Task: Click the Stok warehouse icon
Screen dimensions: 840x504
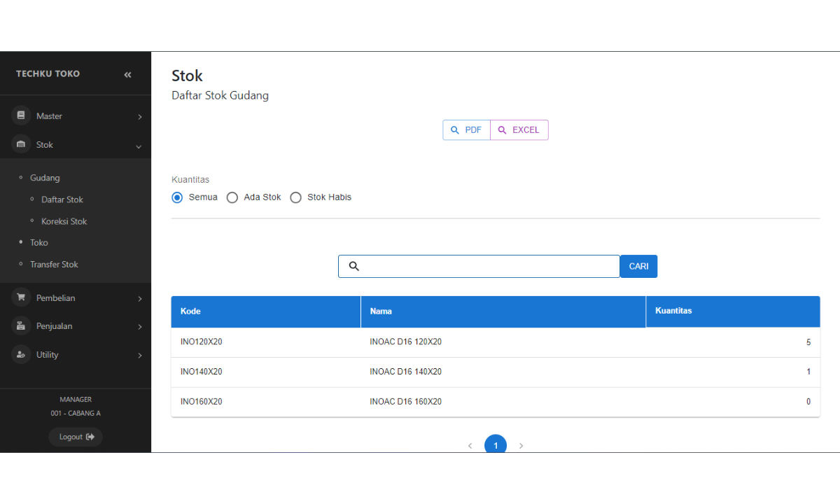Action: 21,145
